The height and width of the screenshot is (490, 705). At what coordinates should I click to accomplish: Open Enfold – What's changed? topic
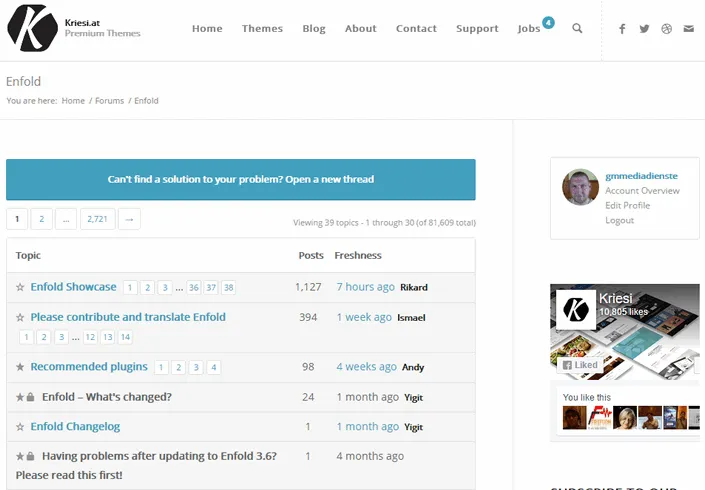click(x=107, y=397)
